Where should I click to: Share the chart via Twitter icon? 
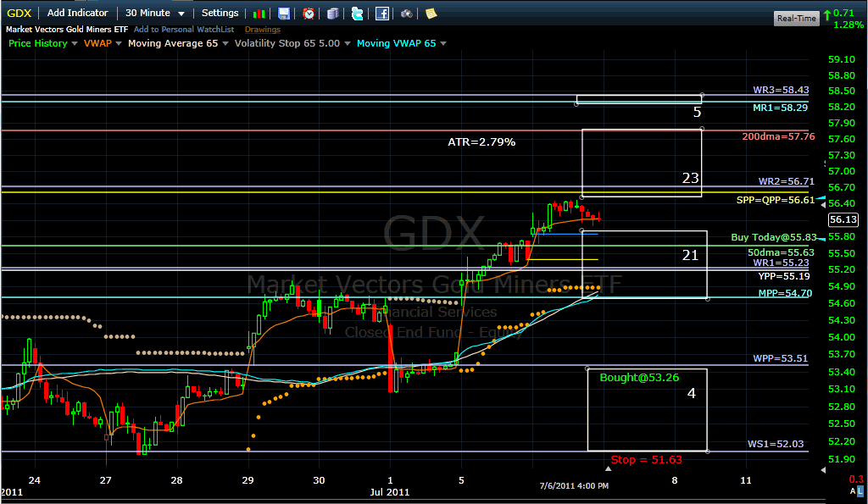[x=358, y=14]
